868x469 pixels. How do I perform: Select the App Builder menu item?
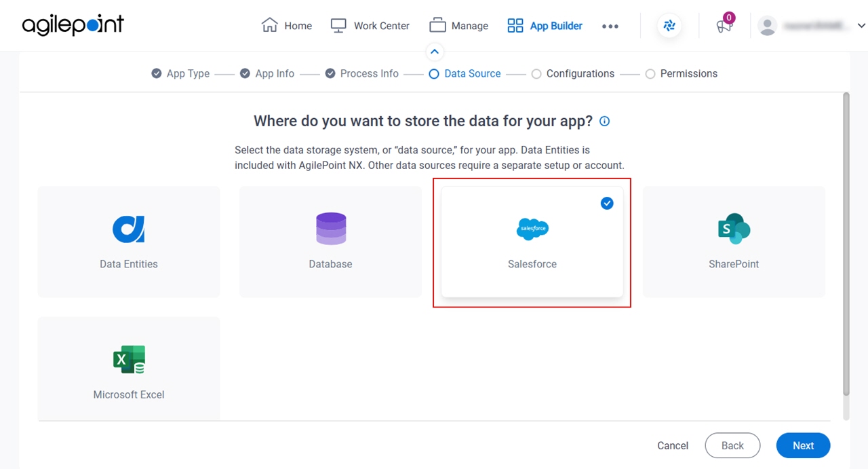pos(556,26)
